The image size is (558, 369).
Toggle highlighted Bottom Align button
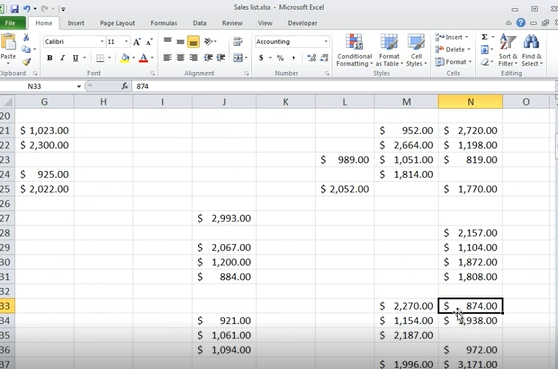coord(193,42)
